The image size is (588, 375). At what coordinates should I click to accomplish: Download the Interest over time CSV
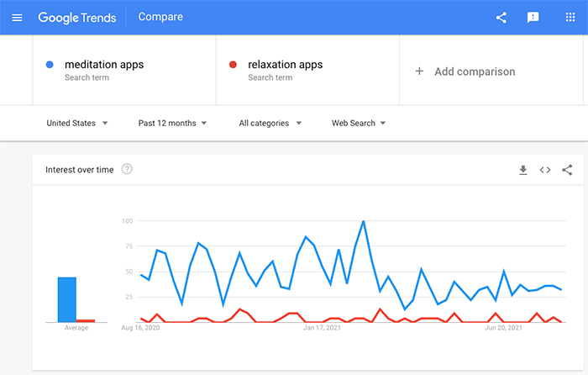pyautogui.click(x=522, y=170)
